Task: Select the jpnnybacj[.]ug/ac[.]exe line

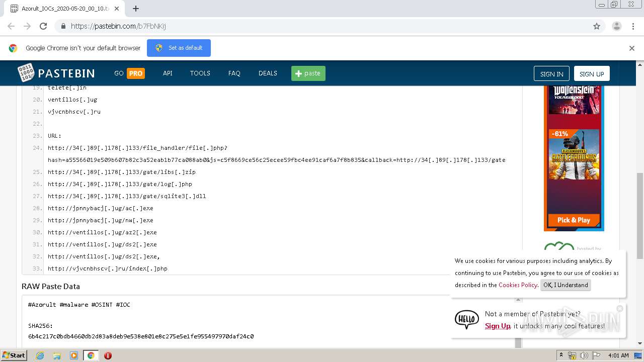Action: 101,208
